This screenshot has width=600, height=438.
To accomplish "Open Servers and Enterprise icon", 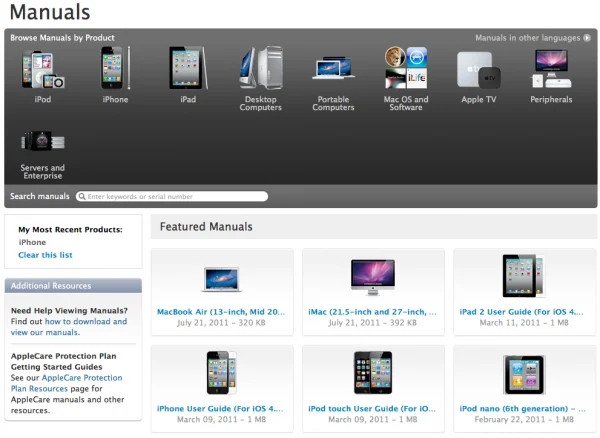I will pyautogui.click(x=42, y=141).
